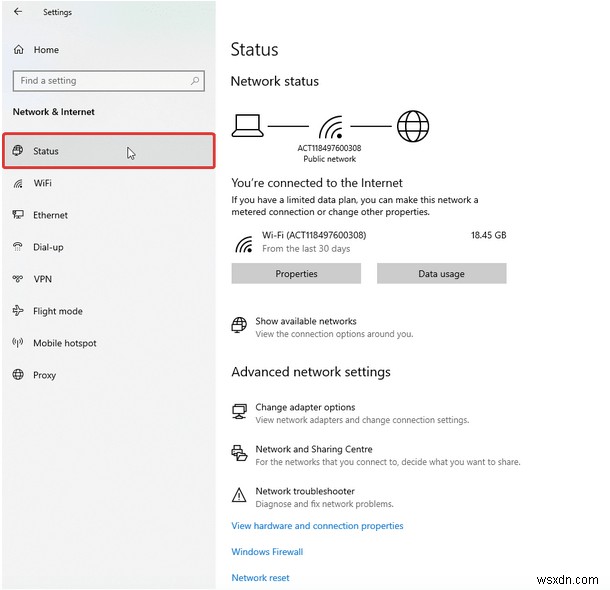Focus the Find a setting search box

pyautogui.click(x=109, y=81)
